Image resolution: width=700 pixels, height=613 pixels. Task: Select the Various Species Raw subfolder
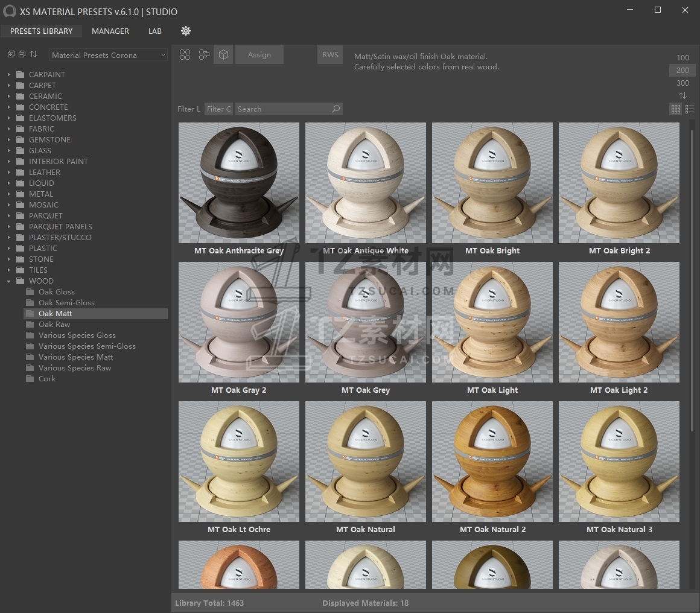coord(75,368)
